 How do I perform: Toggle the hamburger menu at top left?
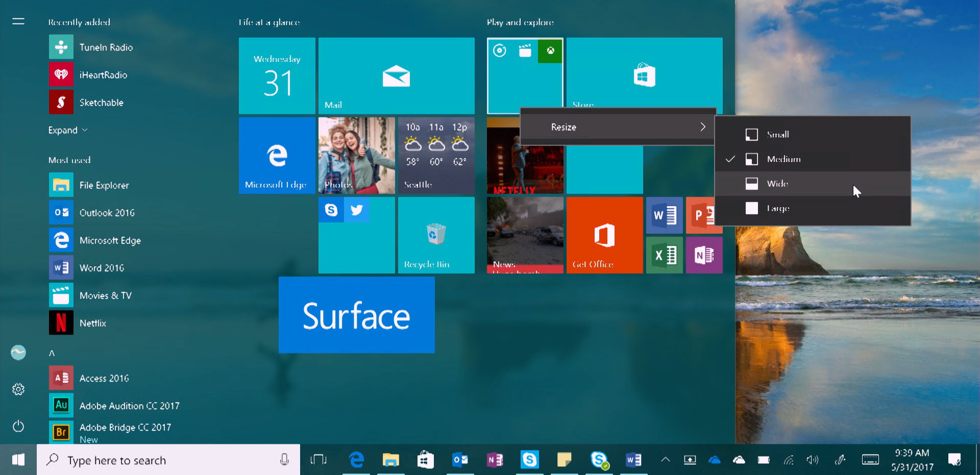[18, 21]
